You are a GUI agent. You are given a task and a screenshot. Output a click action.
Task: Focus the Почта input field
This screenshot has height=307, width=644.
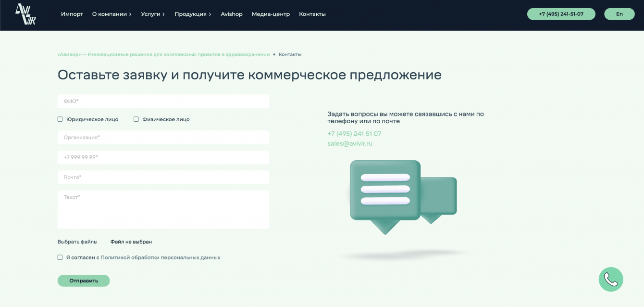coord(163,177)
